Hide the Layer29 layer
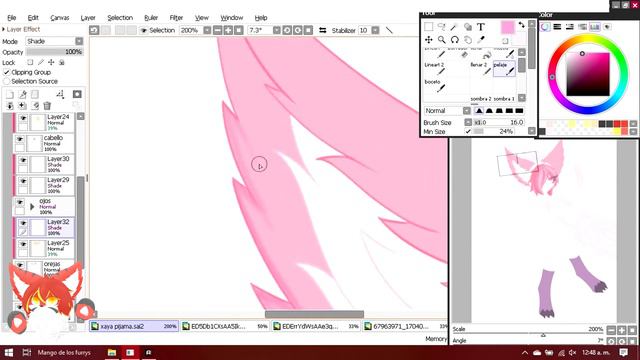Screen dimensions: 640x360 (23, 181)
